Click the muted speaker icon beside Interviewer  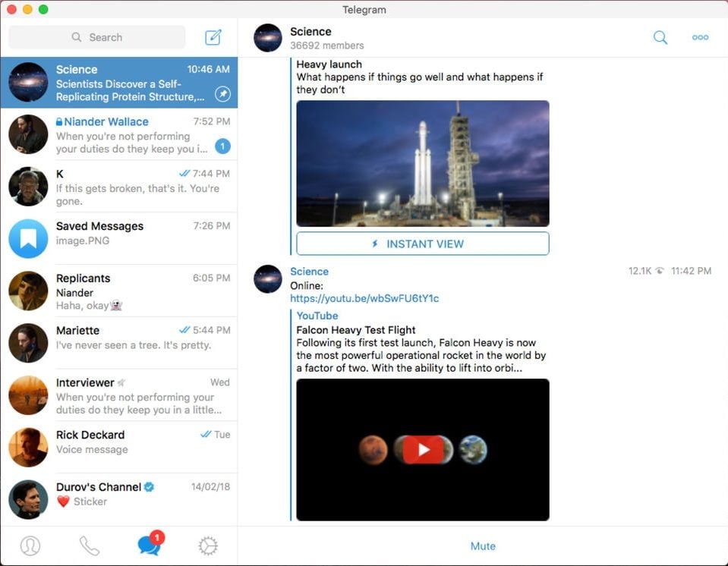coord(121,382)
